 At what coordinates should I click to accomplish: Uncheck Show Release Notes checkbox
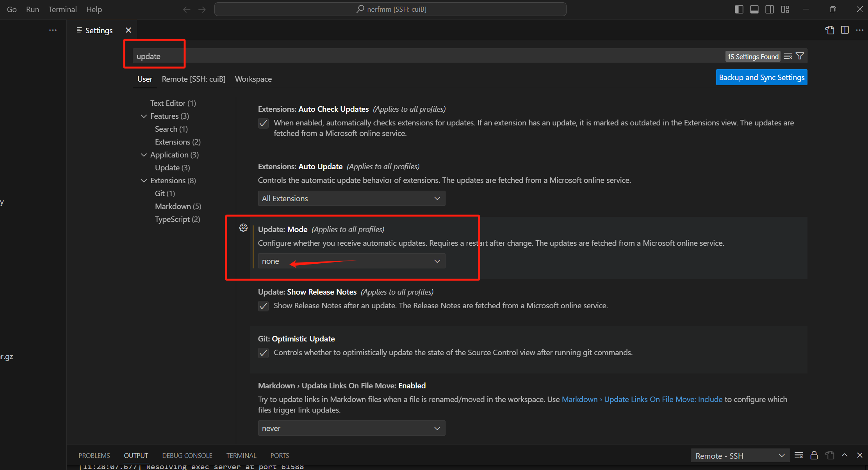[x=264, y=306]
